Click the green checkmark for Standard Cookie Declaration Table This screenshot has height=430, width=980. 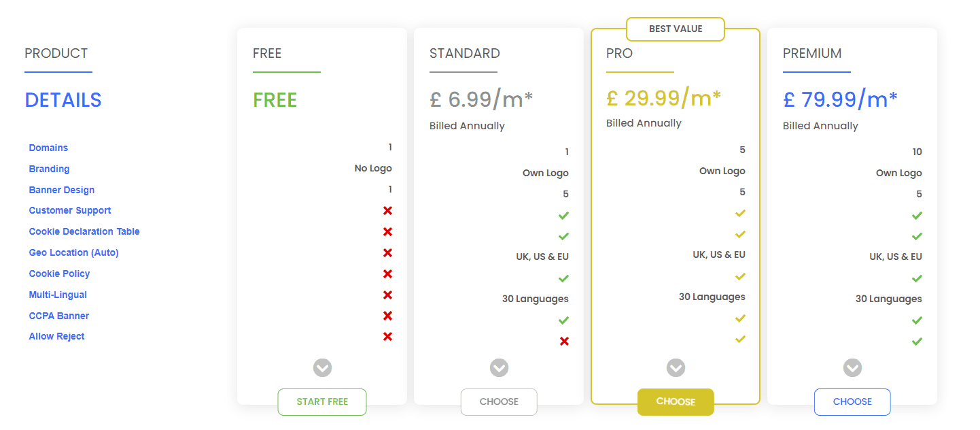(564, 236)
